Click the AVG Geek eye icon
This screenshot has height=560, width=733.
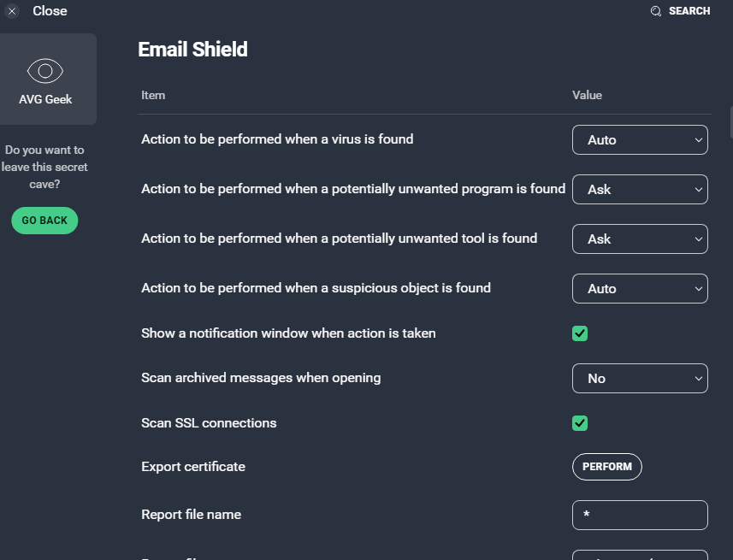click(x=46, y=70)
